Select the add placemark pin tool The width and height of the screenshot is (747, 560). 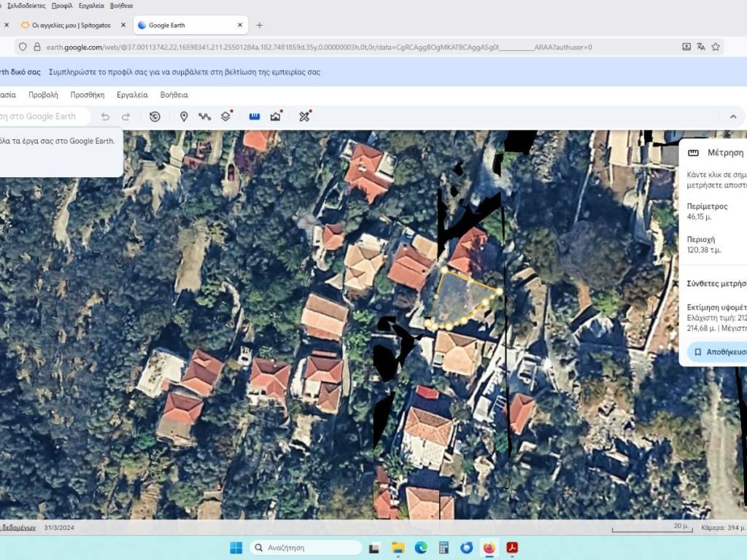click(184, 117)
